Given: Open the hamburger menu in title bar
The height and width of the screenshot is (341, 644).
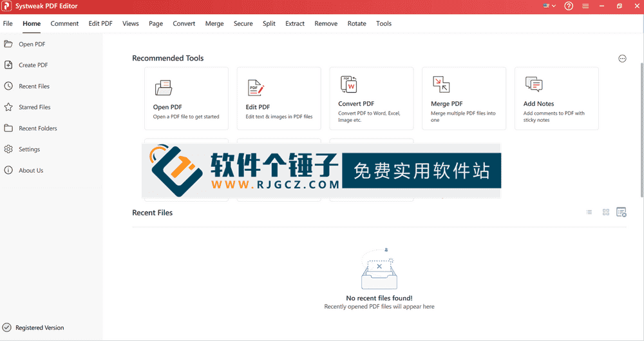Looking at the screenshot, I should [585, 6].
